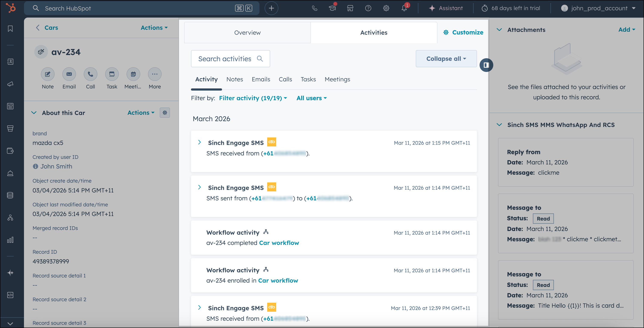Viewport: 644px width, 328px height.
Task: Open the More actions ellipsis button
Action: point(155,74)
